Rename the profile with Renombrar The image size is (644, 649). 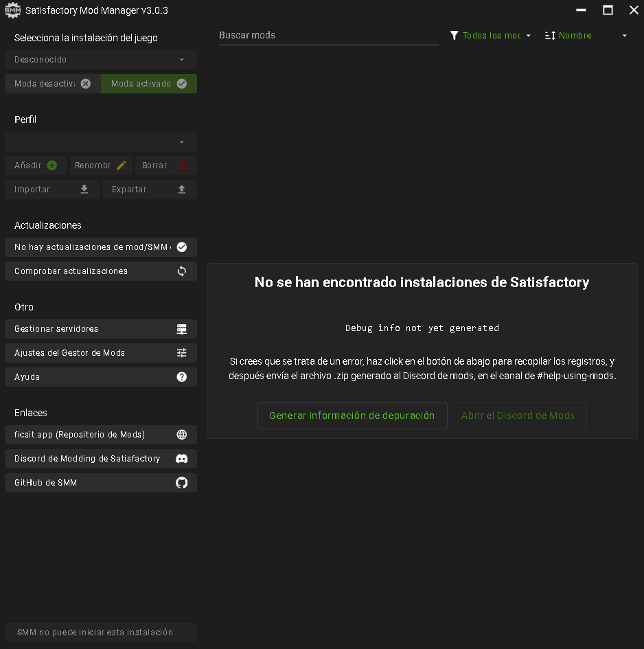coord(101,166)
